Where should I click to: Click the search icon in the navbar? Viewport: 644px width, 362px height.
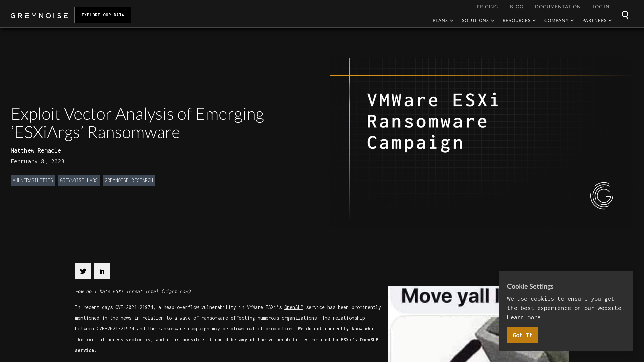[x=625, y=15]
